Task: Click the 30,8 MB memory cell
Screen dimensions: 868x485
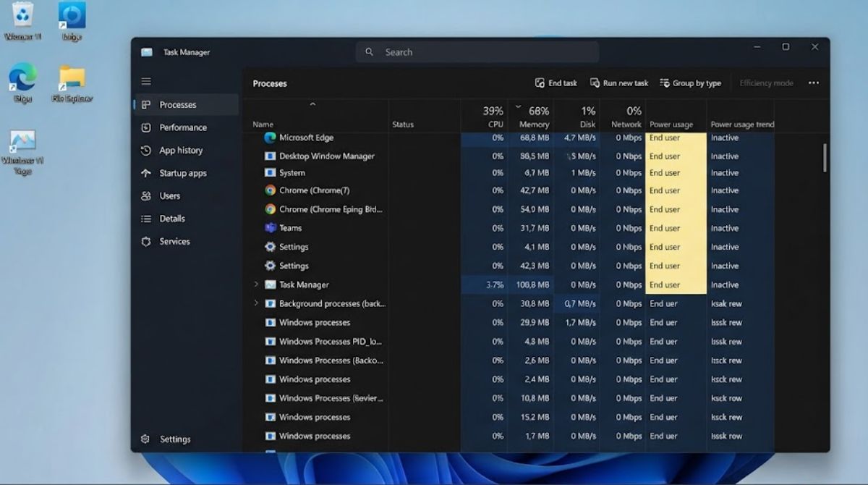Action: tap(531, 303)
